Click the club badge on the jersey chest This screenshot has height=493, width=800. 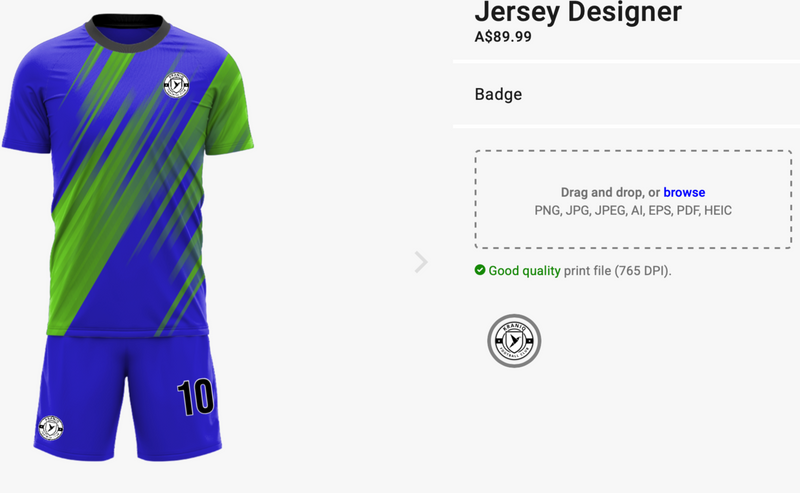coord(179,87)
